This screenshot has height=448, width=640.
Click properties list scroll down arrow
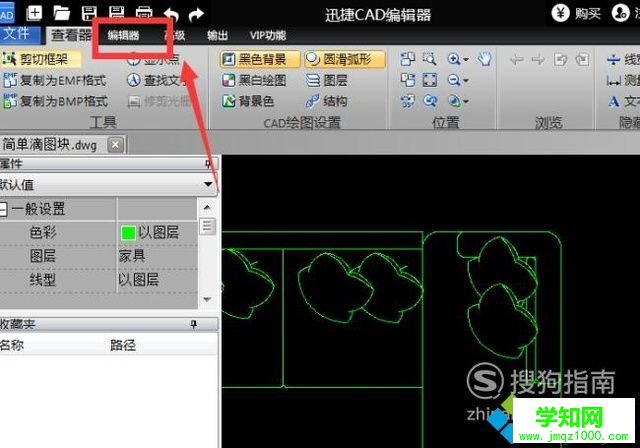click(x=207, y=299)
